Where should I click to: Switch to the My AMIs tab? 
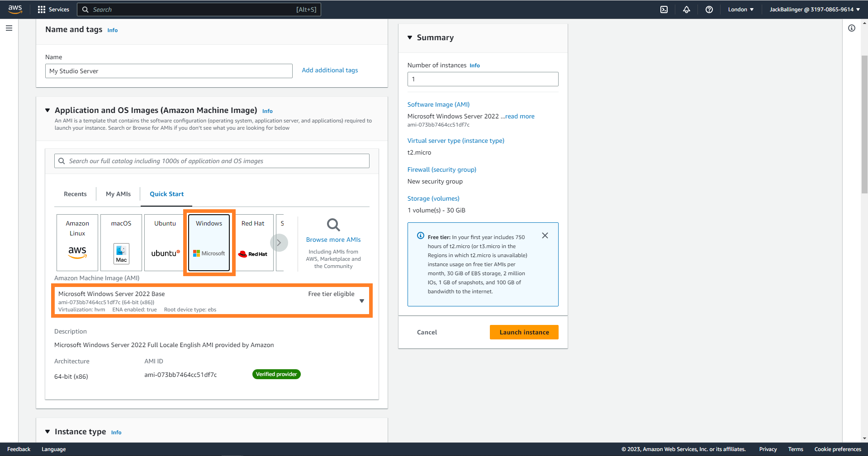click(118, 194)
